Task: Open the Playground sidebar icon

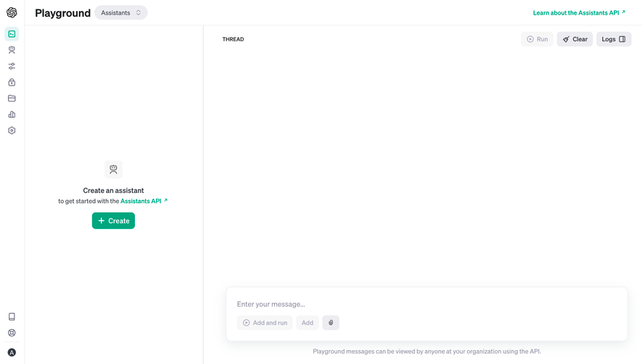Action: 12,34
